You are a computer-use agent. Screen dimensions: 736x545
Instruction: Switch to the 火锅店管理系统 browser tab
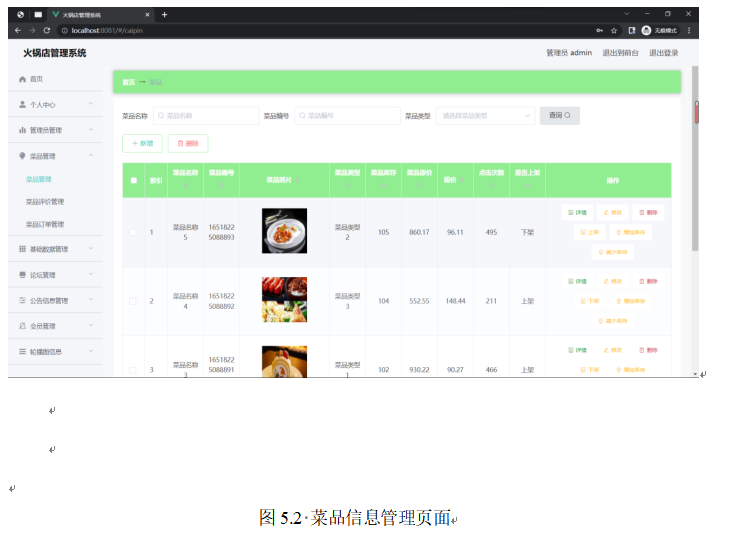tap(100, 15)
